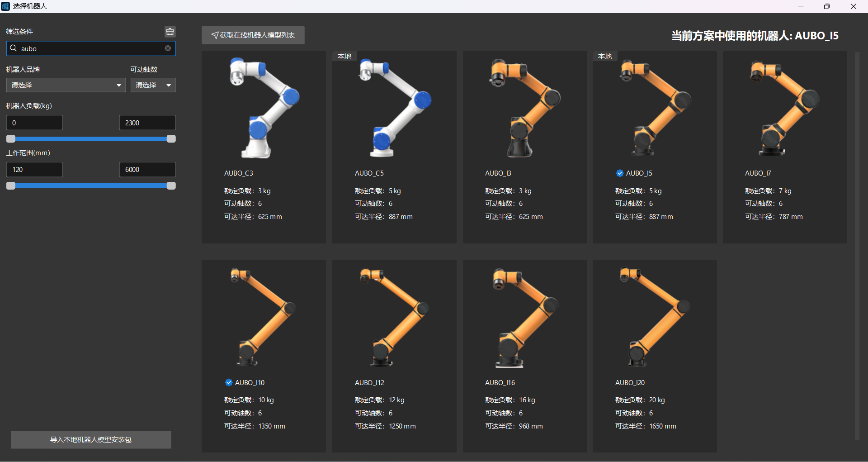The width and height of the screenshot is (868, 462).
Task: Click the clear filters icon beside 筛选条件
Action: point(170,32)
